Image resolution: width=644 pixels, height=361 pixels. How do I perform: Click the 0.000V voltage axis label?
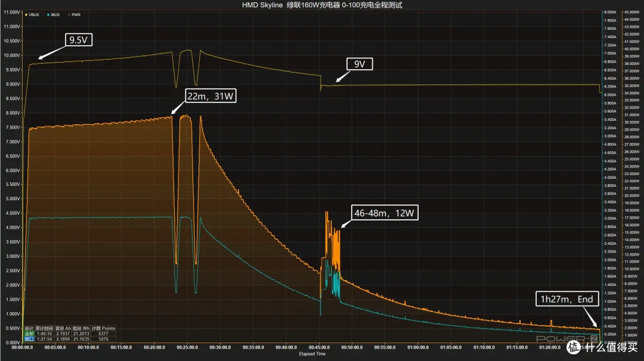(13, 343)
